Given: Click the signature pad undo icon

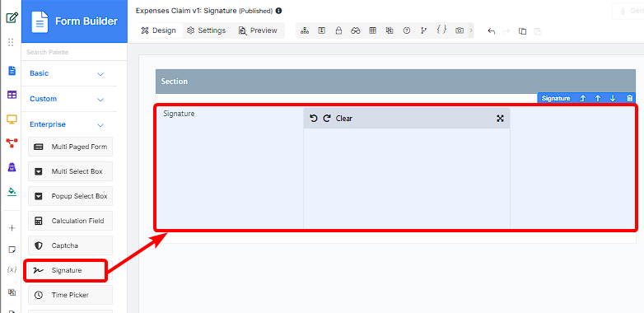Looking at the screenshot, I should (x=314, y=119).
